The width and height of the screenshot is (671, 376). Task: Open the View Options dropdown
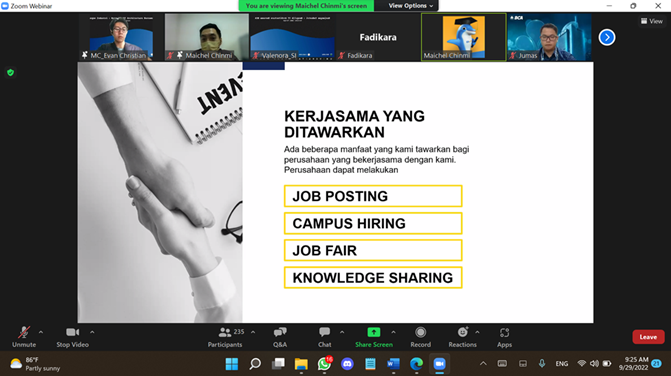coord(411,6)
